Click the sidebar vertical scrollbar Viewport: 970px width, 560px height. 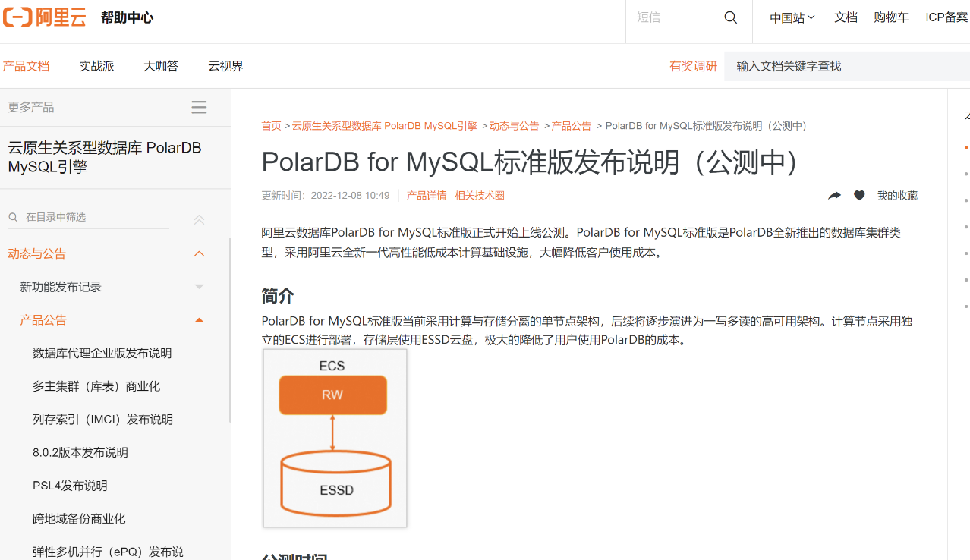pyautogui.click(x=230, y=330)
